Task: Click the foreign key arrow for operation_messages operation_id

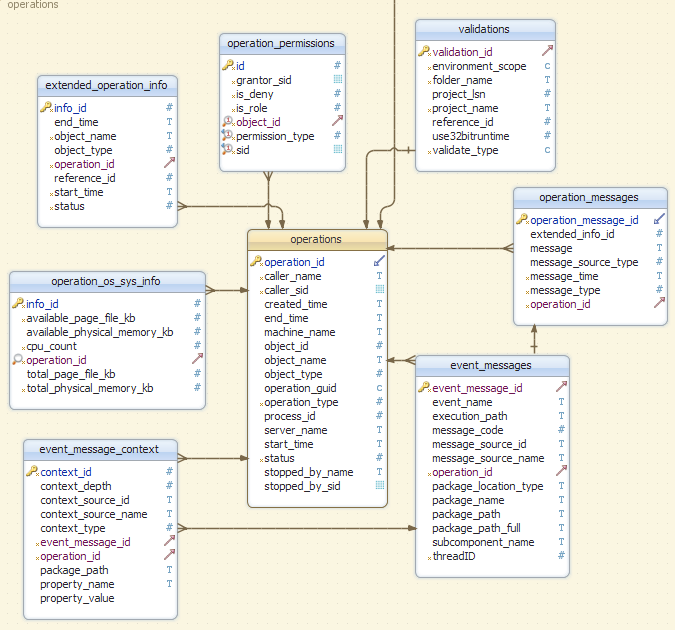Action: tap(659, 304)
